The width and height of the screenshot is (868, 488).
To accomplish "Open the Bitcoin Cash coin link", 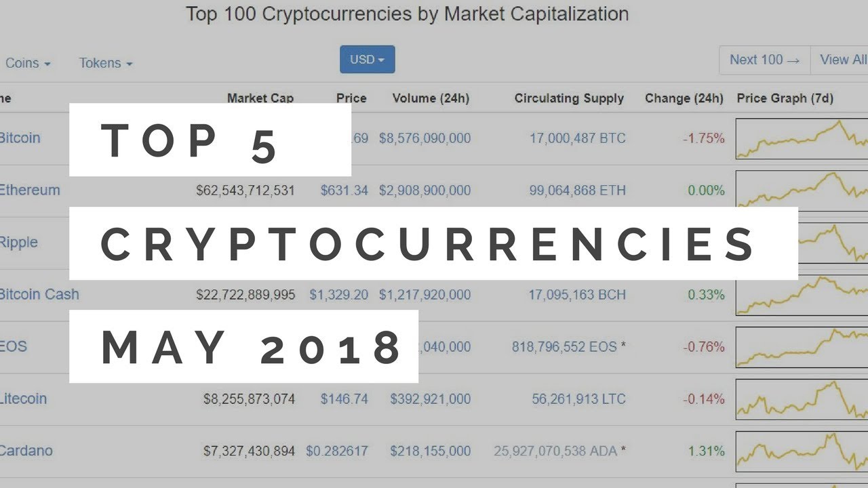I will (39, 294).
